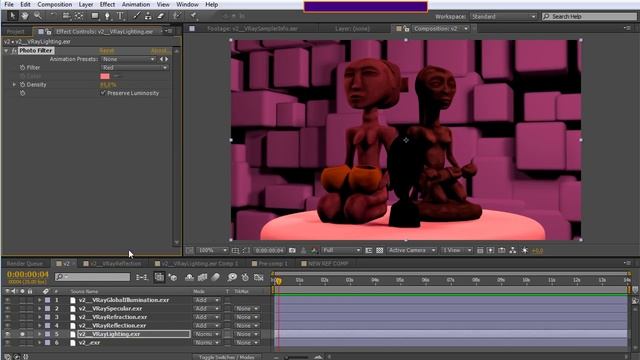Select the Puppet Pin tool
This screenshot has width=640, height=360.
[x=193, y=16]
